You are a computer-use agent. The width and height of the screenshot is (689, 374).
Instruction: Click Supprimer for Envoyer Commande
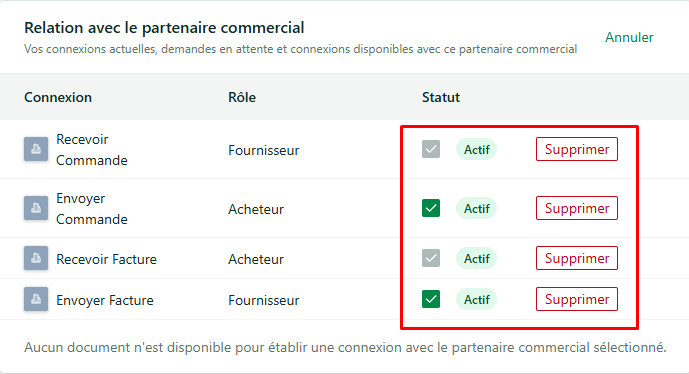tap(577, 208)
